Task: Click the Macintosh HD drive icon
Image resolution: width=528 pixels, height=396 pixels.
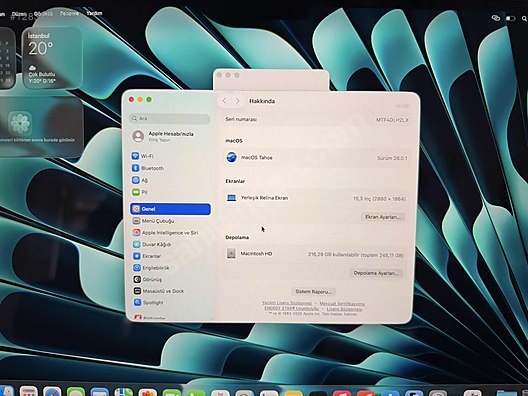Action: coord(231,253)
